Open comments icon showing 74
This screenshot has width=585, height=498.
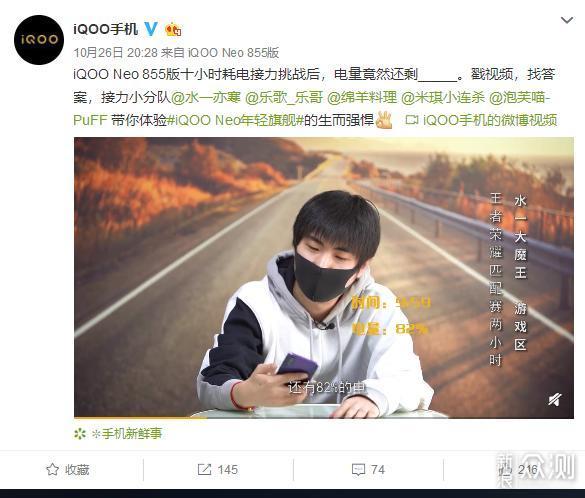point(358,470)
